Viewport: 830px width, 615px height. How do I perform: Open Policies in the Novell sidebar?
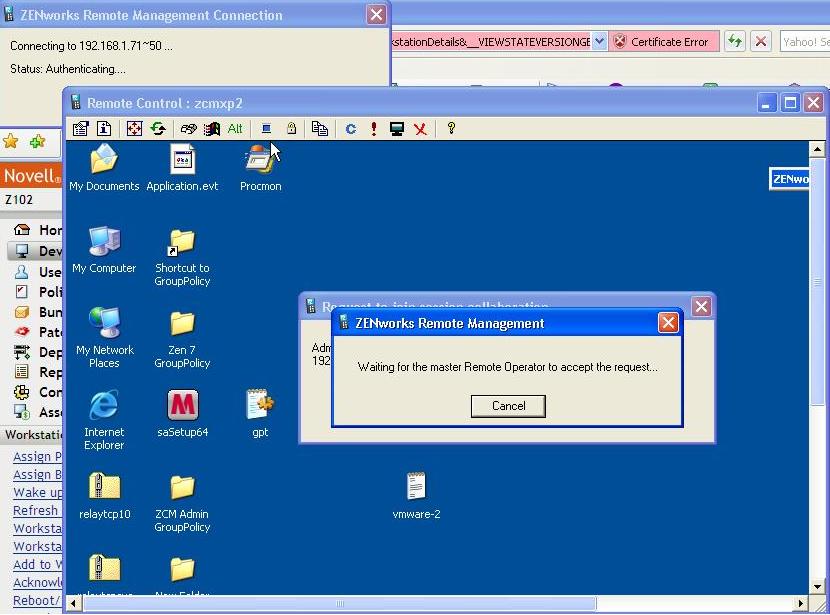tap(37, 292)
